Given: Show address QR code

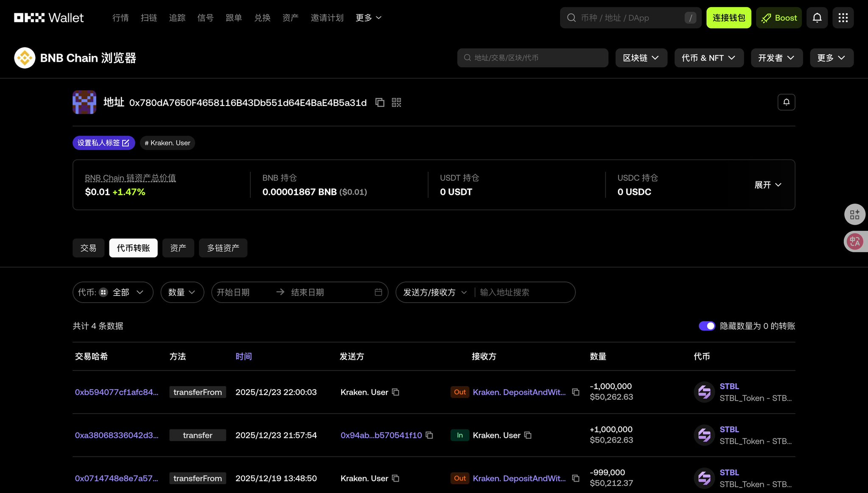Looking at the screenshot, I should coord(396,103).
